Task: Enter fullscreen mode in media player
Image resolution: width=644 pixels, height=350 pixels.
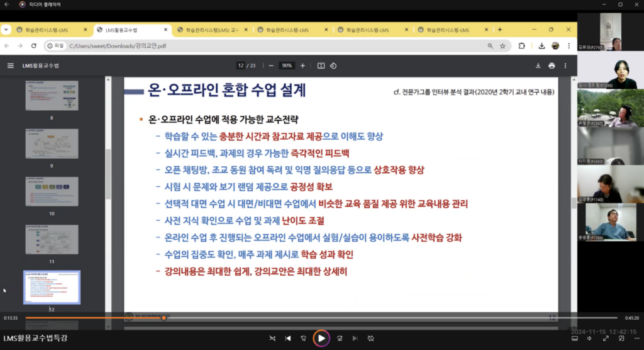Action: (x=606, y=339)
